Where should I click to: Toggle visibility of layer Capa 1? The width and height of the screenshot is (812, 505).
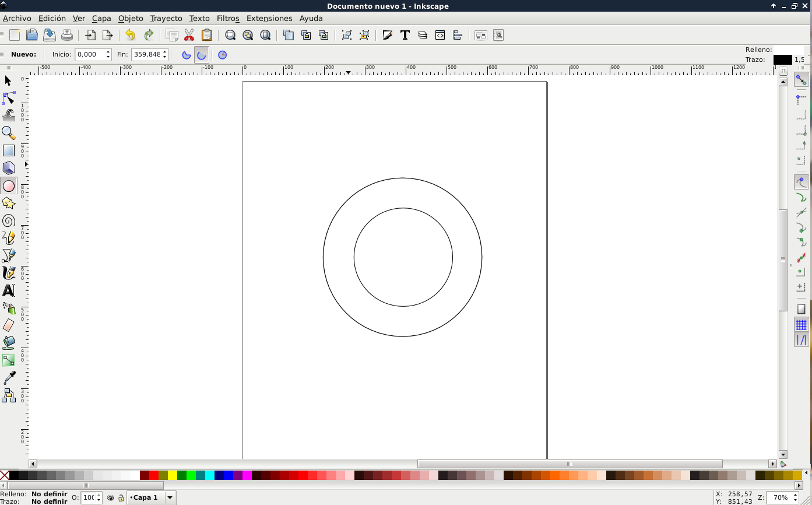coord(111,498)
